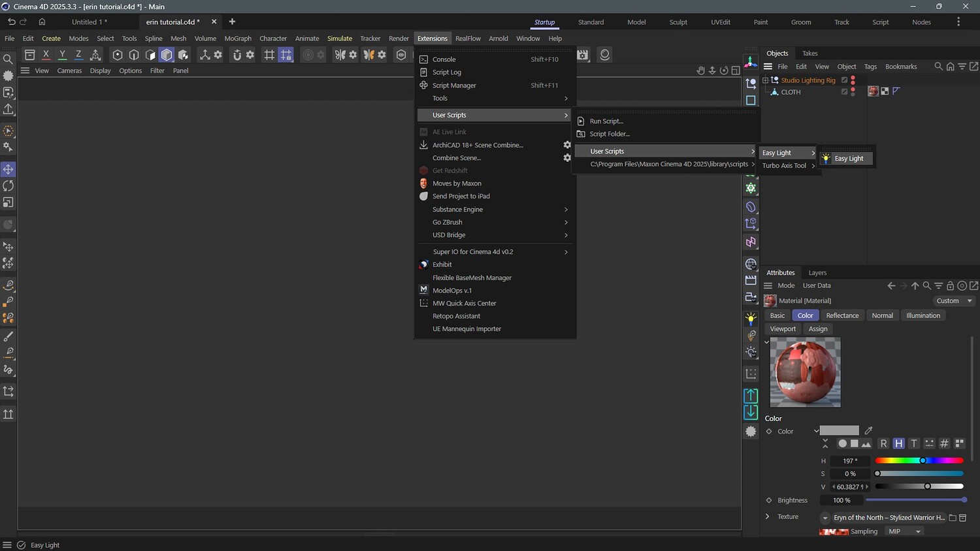Enable RGB mode R button

coord(883,444)
